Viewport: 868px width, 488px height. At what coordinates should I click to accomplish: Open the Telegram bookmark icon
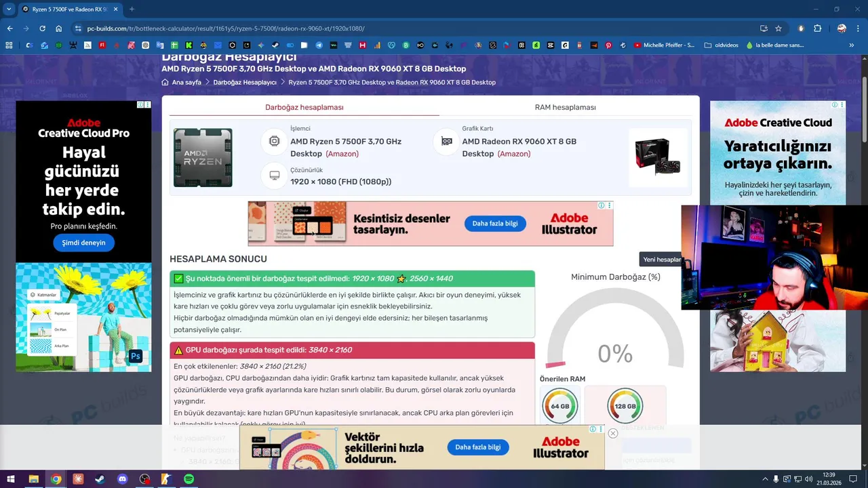click(x=319, y=45)
